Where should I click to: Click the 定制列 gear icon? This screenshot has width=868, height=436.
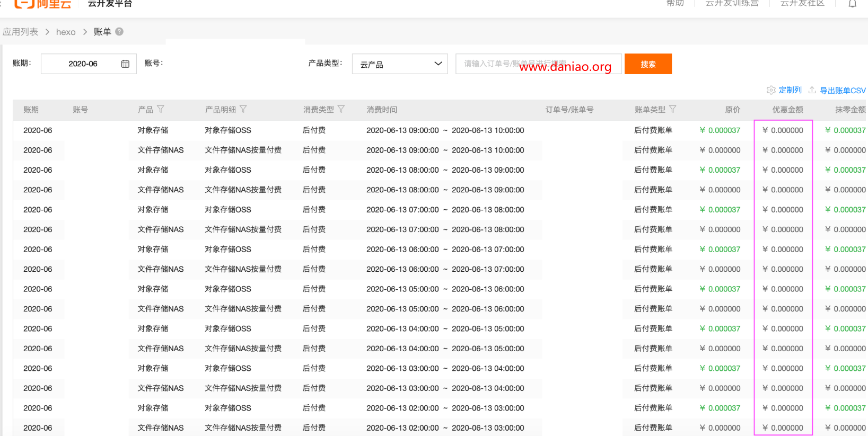[x=771, y=90]
